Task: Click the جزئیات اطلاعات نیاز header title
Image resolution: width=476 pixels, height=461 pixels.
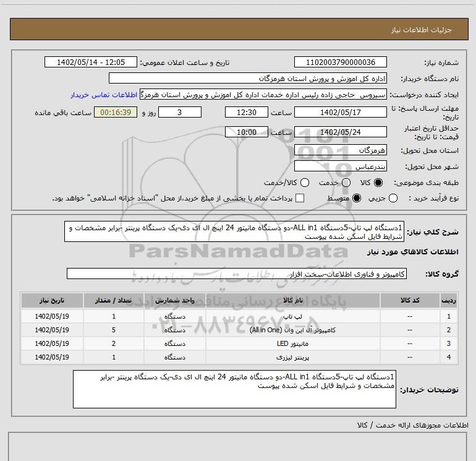Action: (x=422, y=30)
